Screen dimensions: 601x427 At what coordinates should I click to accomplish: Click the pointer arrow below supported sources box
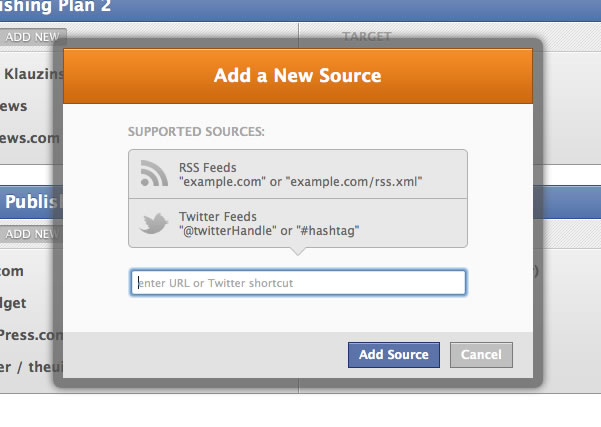coord(298,251)
